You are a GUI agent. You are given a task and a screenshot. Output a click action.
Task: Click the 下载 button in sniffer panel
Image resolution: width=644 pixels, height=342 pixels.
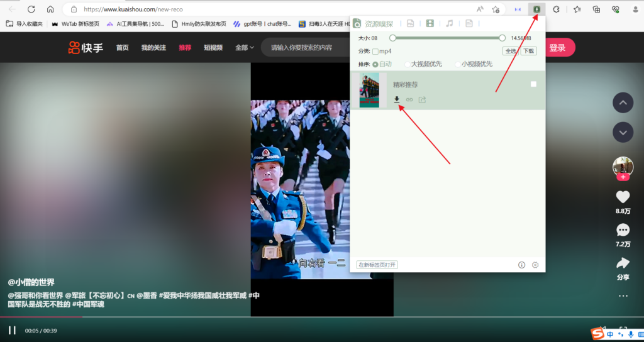528,52
